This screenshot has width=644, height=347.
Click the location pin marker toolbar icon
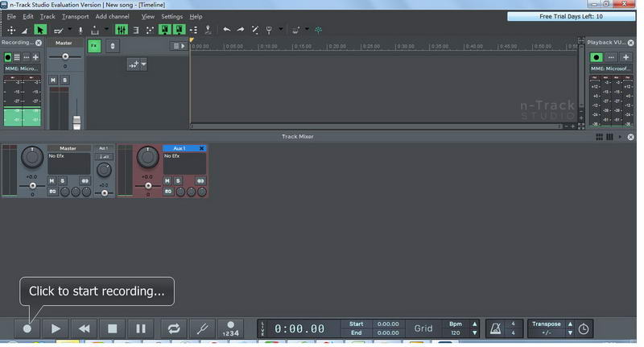208,30
